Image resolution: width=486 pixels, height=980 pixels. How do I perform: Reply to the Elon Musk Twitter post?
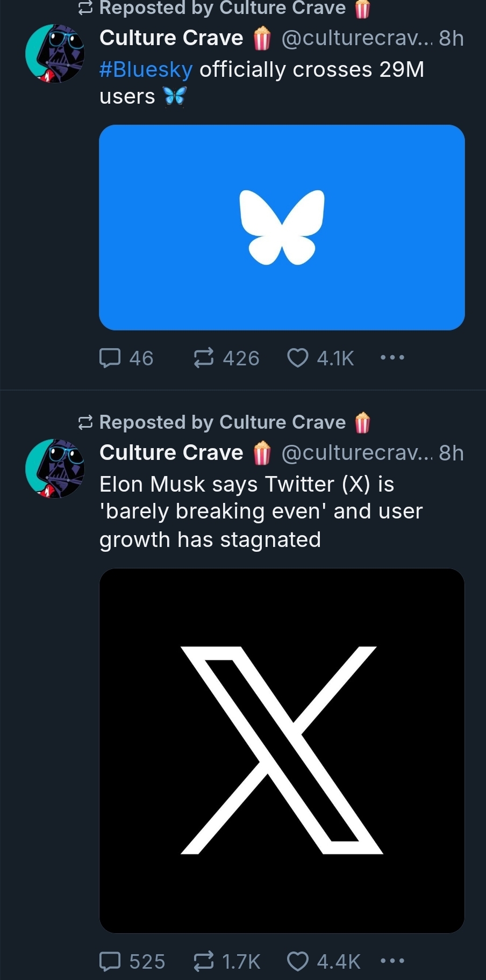110,961
